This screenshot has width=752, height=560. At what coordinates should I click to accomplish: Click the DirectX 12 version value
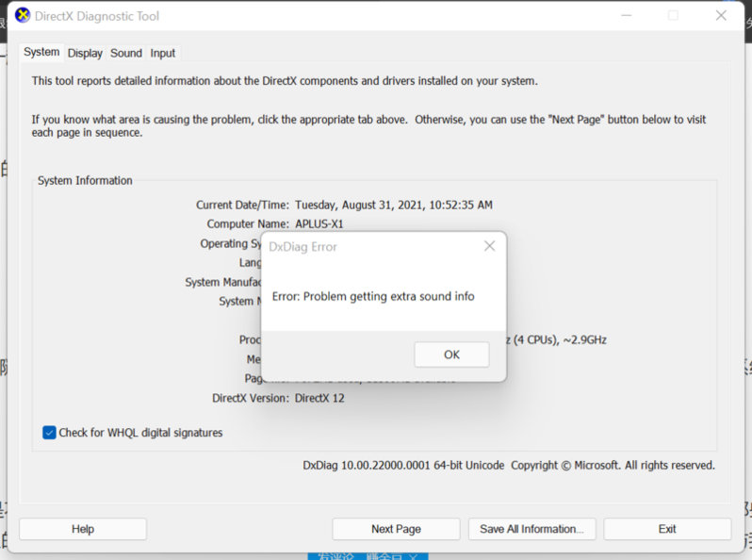point(319,398)
